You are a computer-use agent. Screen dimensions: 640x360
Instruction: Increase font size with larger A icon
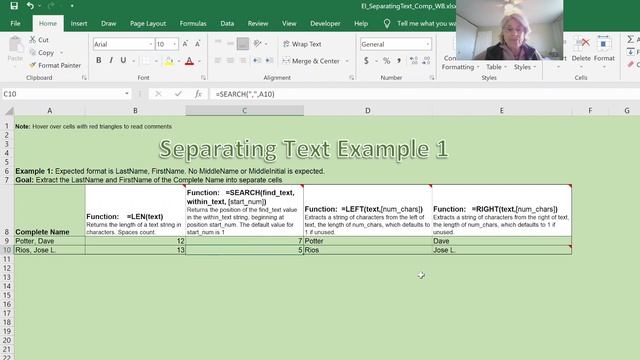tap(185, 44)
